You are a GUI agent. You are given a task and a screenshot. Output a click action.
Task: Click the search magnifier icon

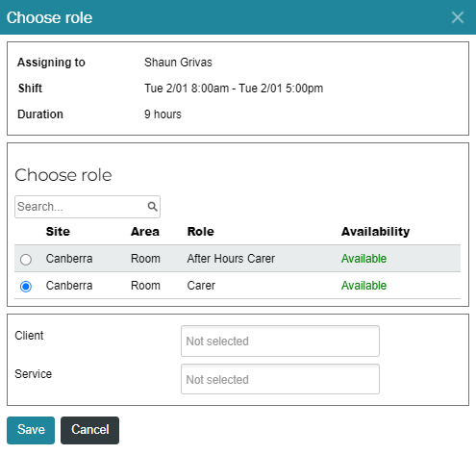click(152, 207)
